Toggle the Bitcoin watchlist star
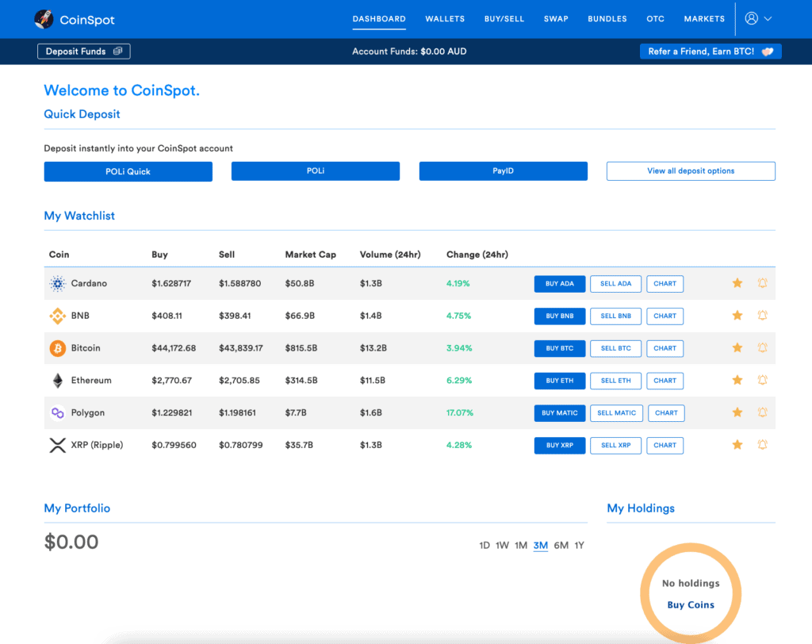 (737, 347)
